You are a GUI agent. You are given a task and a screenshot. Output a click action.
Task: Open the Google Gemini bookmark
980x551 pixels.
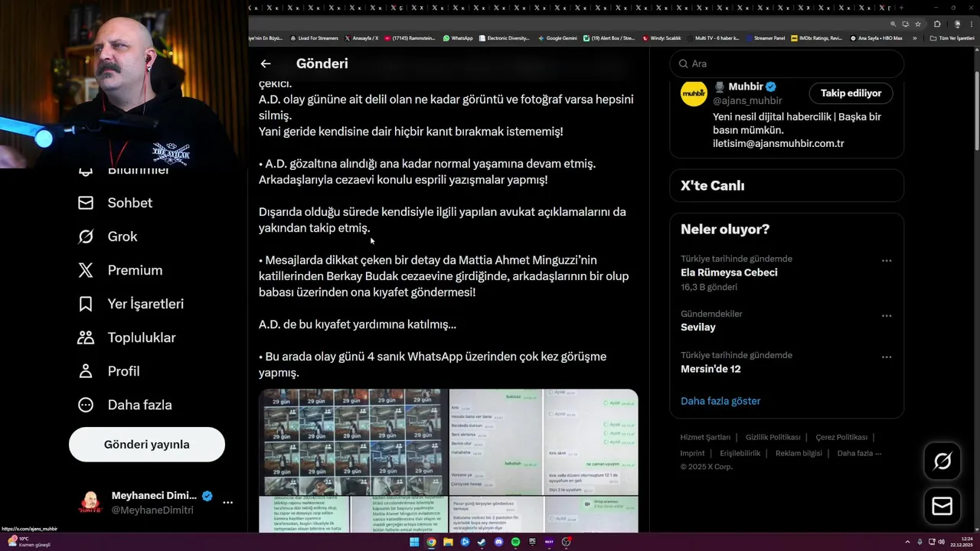[x=557, y=38]
